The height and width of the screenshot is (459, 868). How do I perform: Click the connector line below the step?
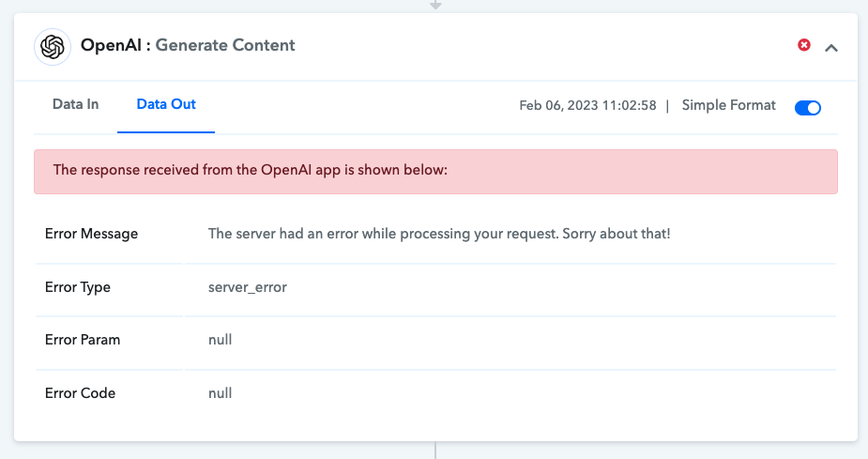pyautogui.click(x=435, y=451)
